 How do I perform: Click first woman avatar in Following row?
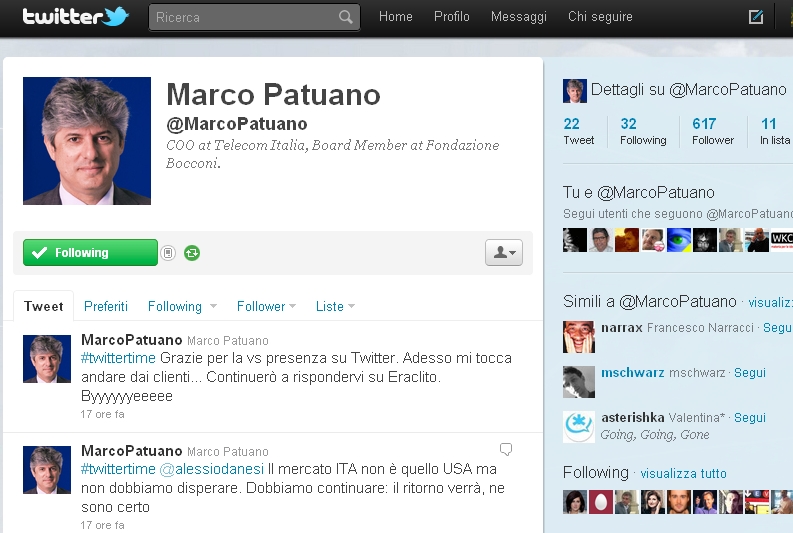575,502
